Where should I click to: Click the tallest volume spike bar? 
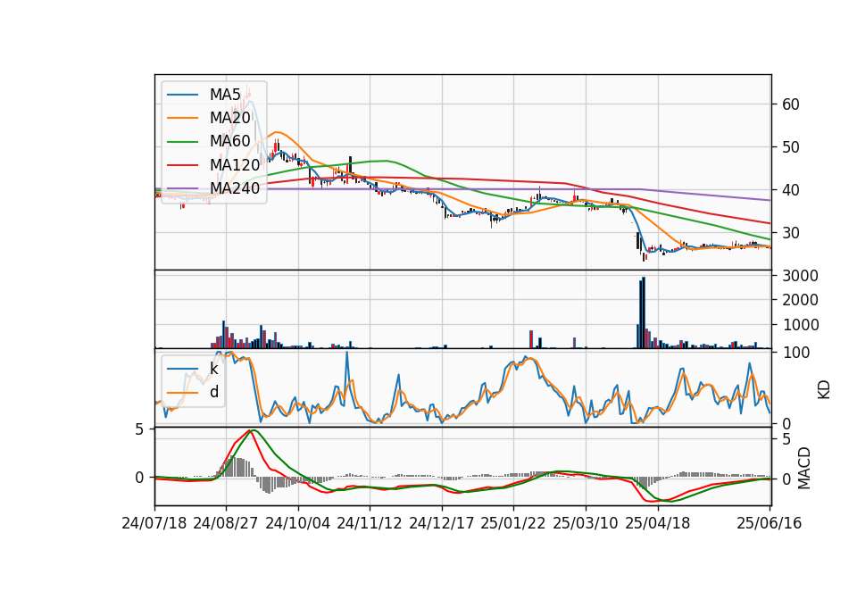pos(644,312)
